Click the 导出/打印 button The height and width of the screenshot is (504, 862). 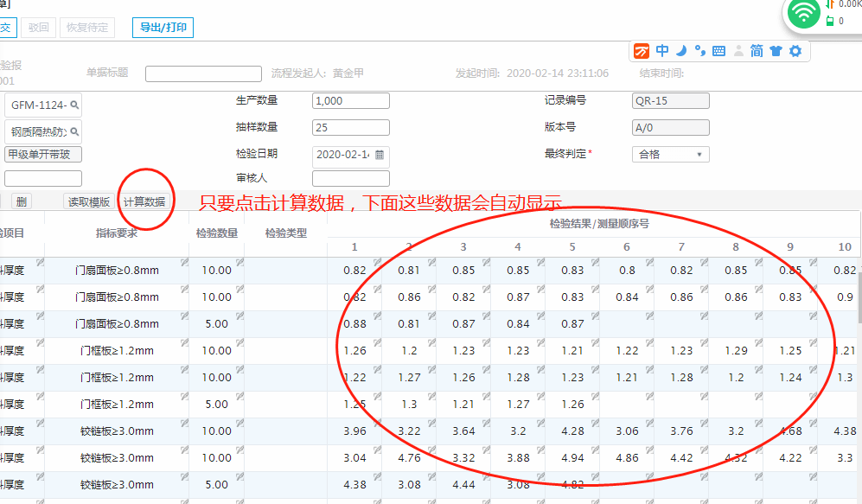tap(163, 28)
